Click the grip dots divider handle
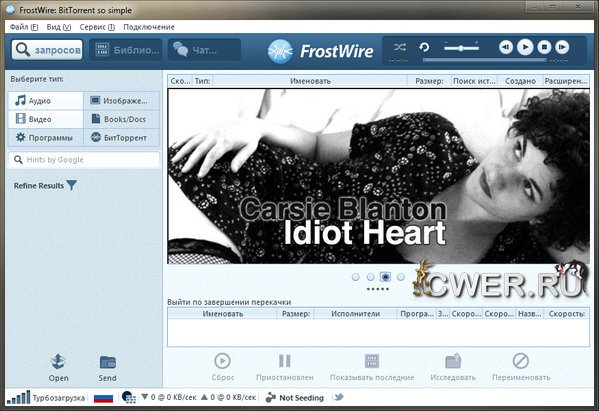The height and width of the screenshot is (411, 599). point(377,289)
